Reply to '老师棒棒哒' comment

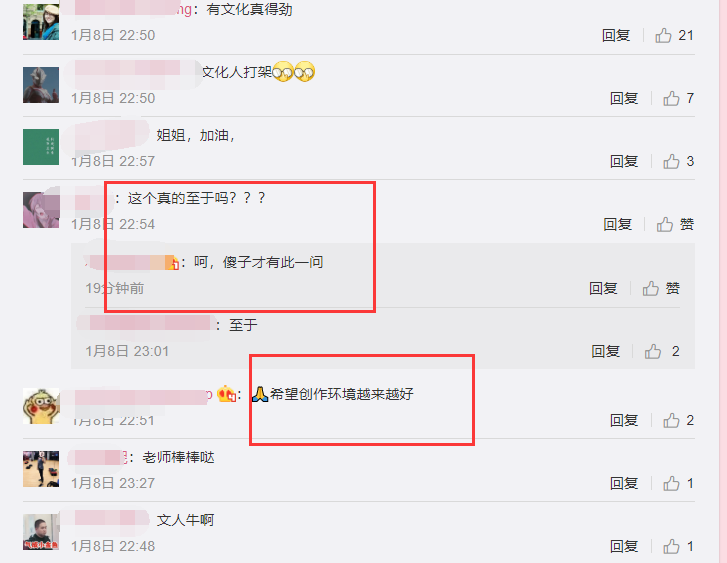[x=624, y=484]
